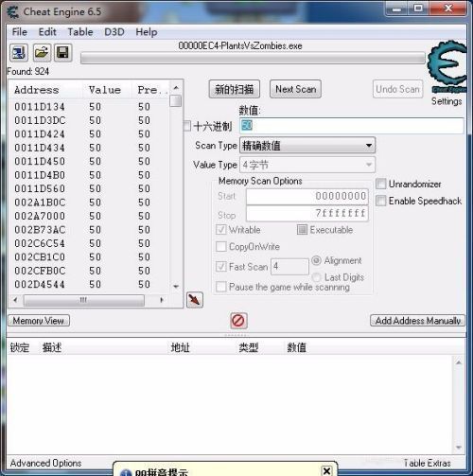This screenshot has width=473, height=476.
Task: Copy selected addresses with red arrow icon
Action: (x=195, y=300)
